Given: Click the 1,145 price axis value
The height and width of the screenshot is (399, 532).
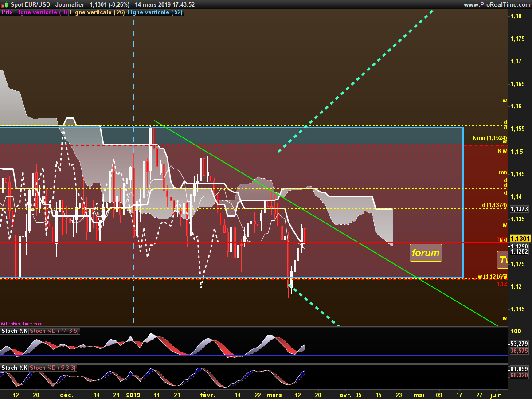Looking at the screenshot, I should pos(517,174).
